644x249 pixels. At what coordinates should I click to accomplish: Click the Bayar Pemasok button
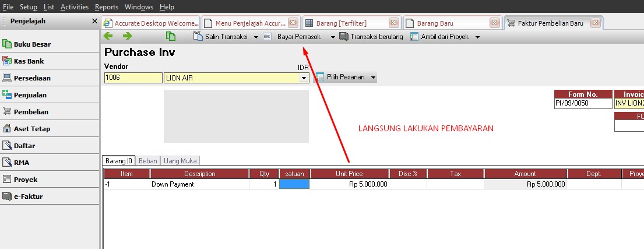293,37
